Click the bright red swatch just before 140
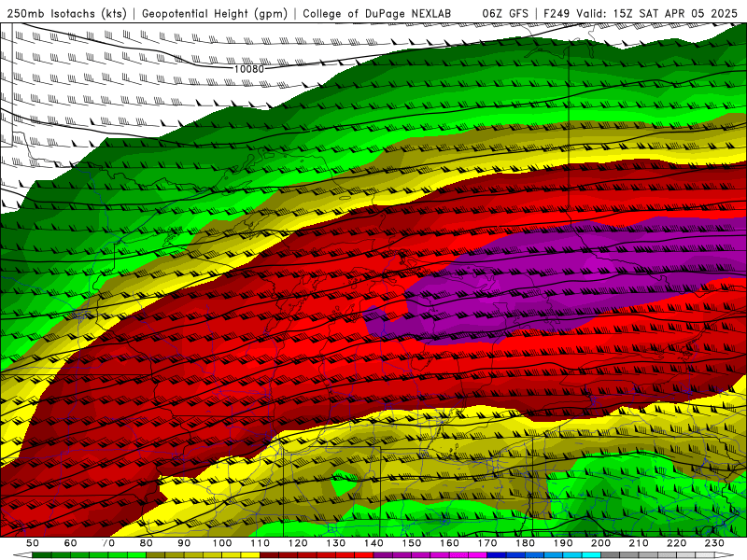The height and width of the screenshot is (560, 747). (364, 555)
